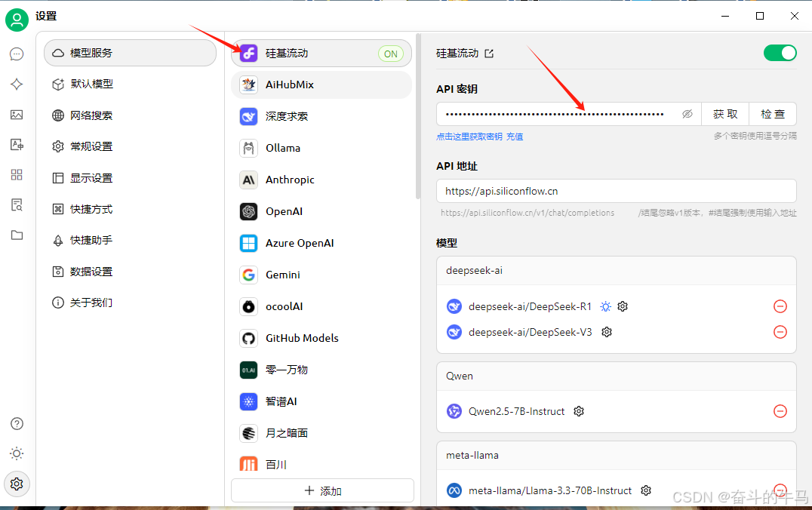Image resolution: width=812 pixels, height=510 pixels.
Task: Select 快捷方式 settings section
Action: point(130,209)
